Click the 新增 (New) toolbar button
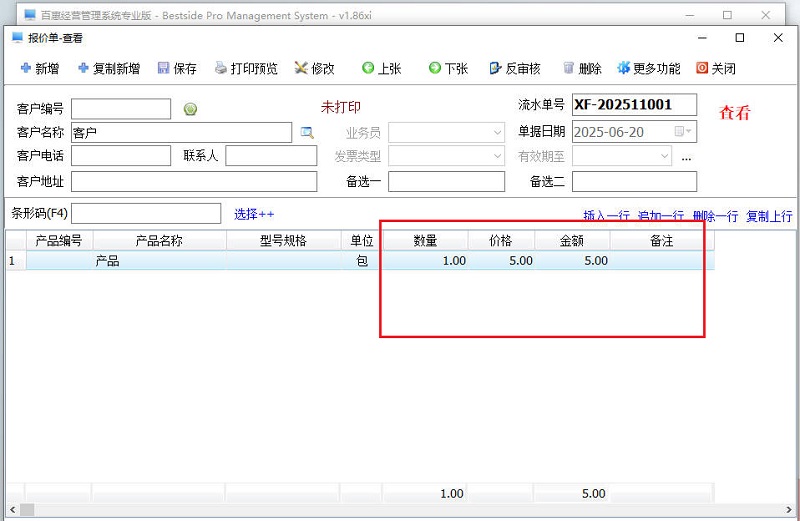The width and height of the screenshot is (800, 521). coord(40,68)
